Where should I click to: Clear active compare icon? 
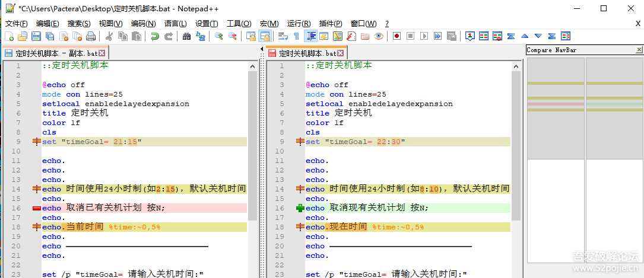click(x=497, y=36)
